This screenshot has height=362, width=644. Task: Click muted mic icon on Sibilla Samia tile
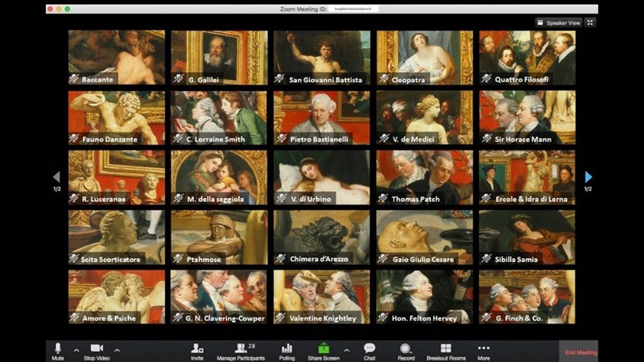pyautogui.click(x=486, y=258)
